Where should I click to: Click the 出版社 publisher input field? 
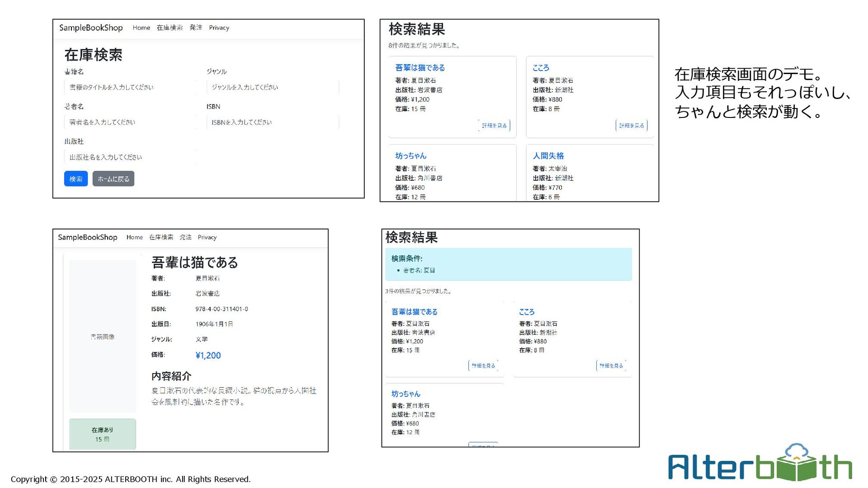[130, 157]
